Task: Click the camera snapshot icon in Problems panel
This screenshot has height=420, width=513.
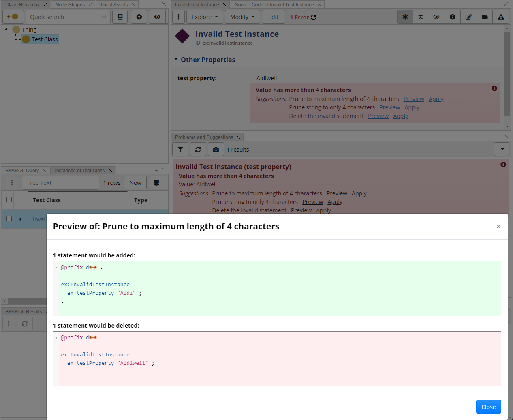Action: click(216, 149)
